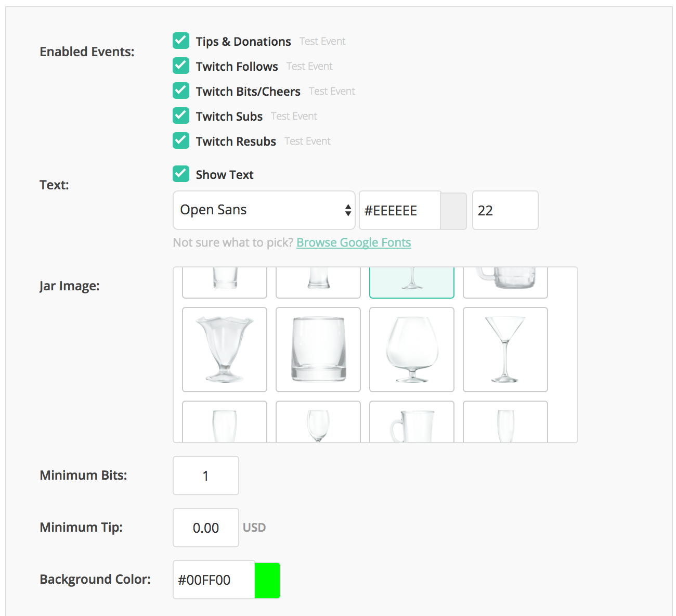676x616 pixels.
Task: Click the Twitch Follows label
Action: pyautogui.click(x=237, y=67)
